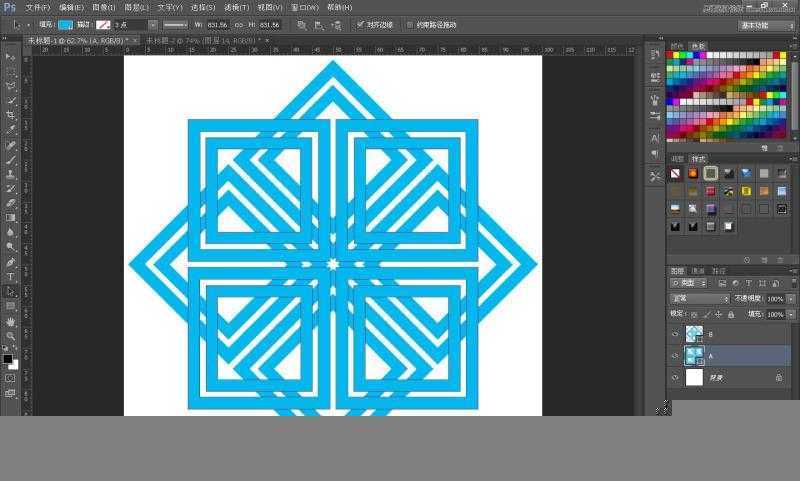Select the Crop tool
This screenshot has height=481, width=800.
click(10, 115)
